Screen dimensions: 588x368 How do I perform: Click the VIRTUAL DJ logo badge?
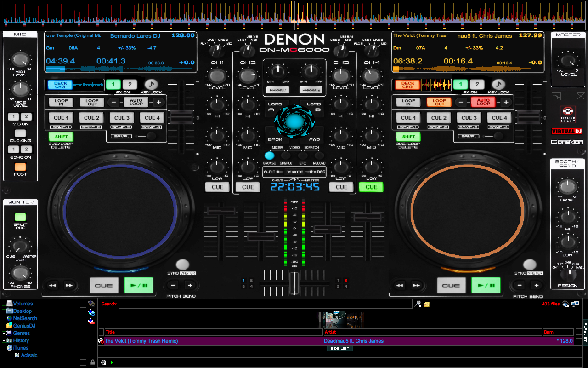pyautogui.click(x=567, y=131)
